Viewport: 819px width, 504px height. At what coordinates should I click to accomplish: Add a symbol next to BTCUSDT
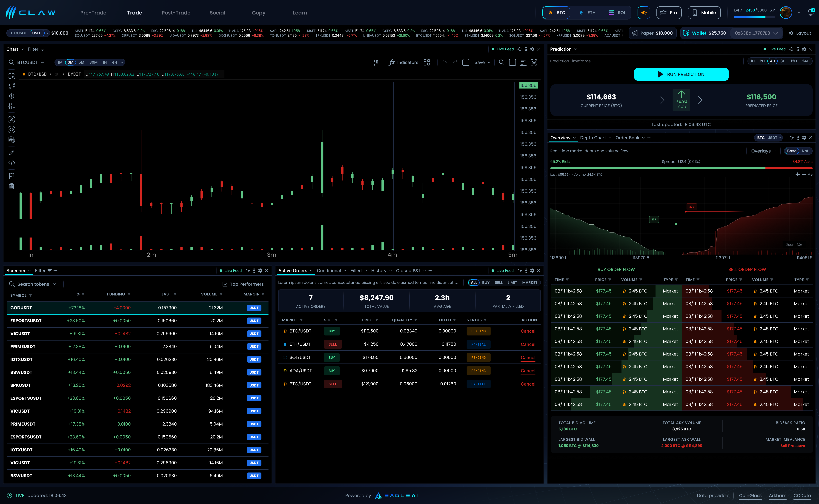[43, 62]
